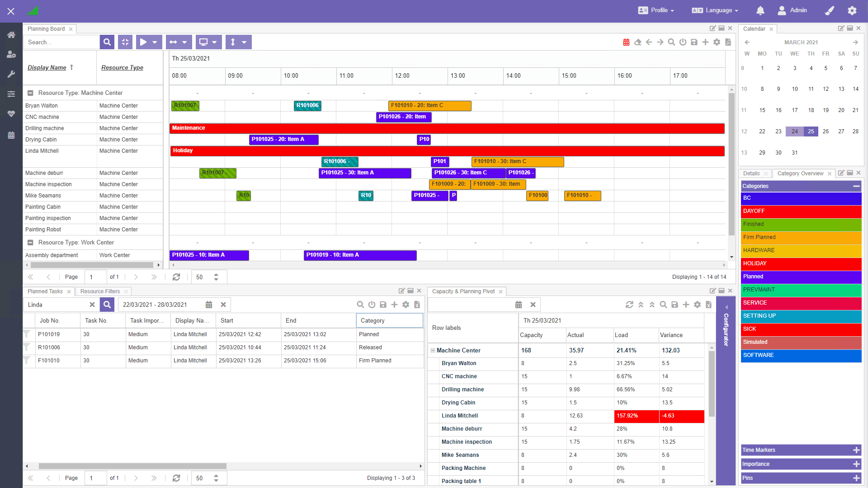
Task: Open the calendar date picker on the Planning Board toolbar
Action: point(626,42)
